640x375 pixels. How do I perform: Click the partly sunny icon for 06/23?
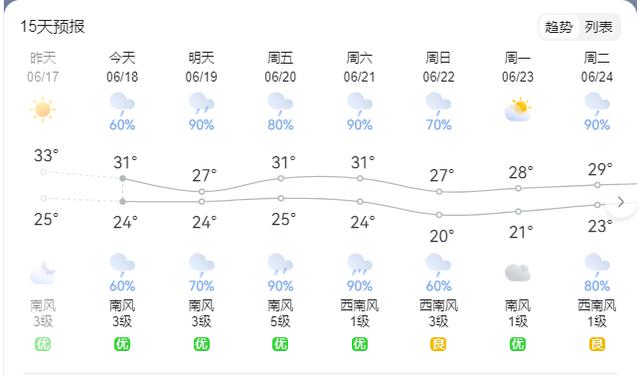pyautogui.click(x=518, y=109)
